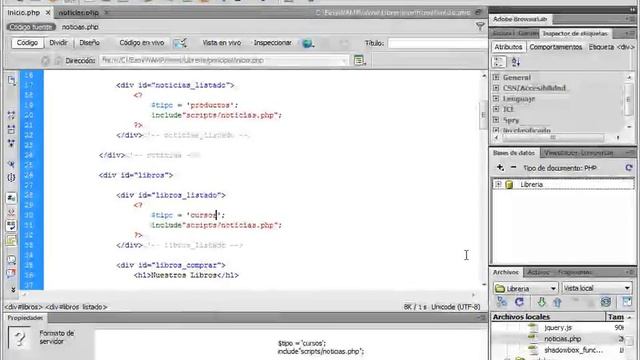The image size is (640, 360).
Task: Refresh the Files panel list
Action: [x=519, y=302]
